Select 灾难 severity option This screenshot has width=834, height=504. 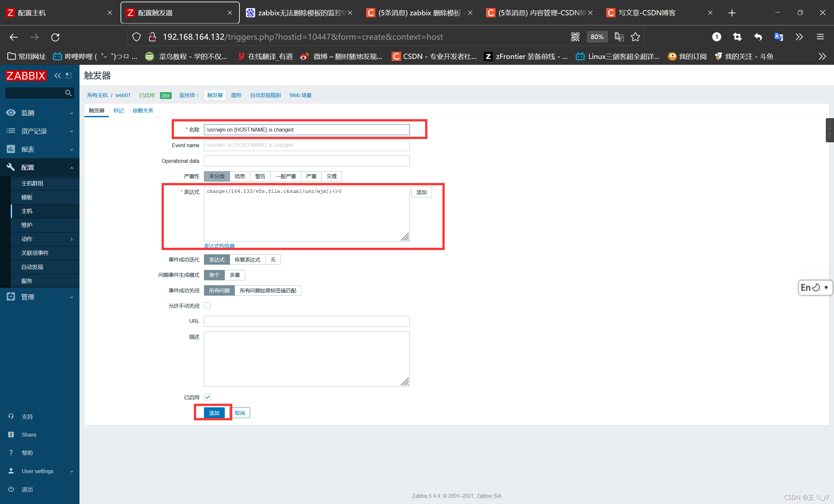[x=331, y=176]
